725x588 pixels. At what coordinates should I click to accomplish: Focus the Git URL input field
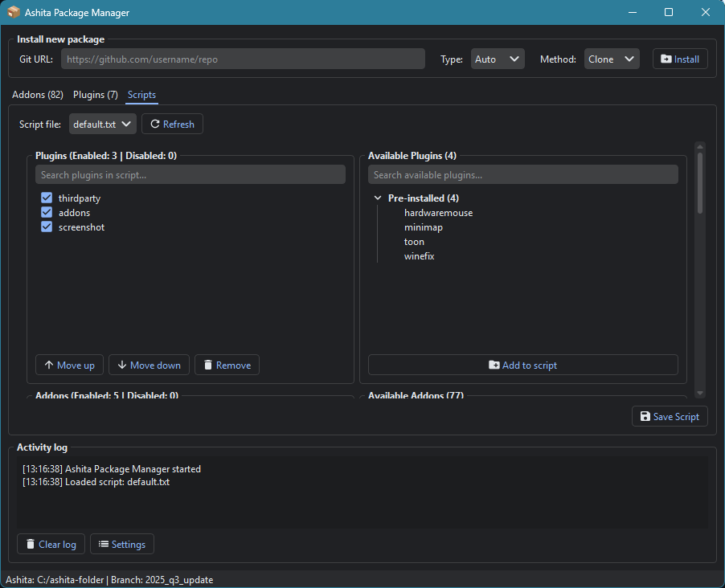click(x=243, y=59)
